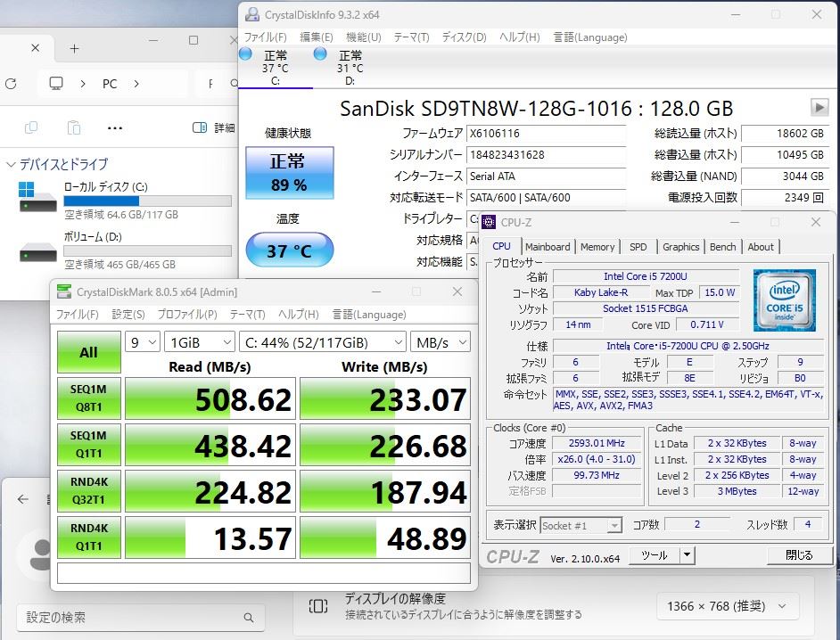
Task: Open a new tab in File Explorer
Action: 75,49
